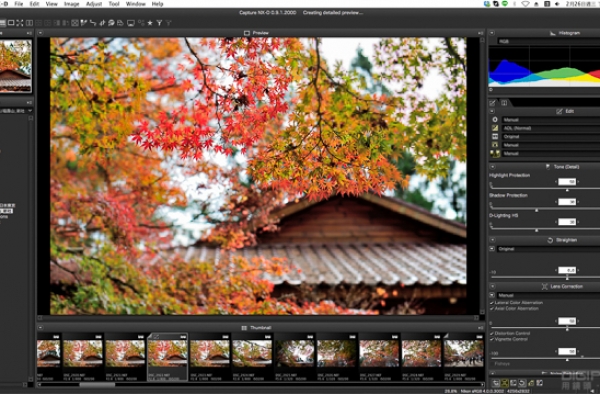
Task: Collapse the Lens Correction section
Action: 492,287
